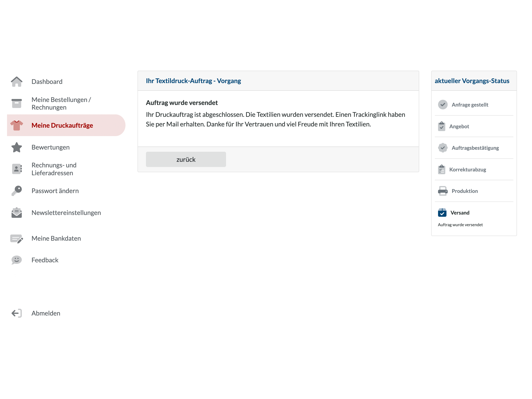
Task: Click the Produktion printer icon
Action: pyautogui.click(x=443, y=191)
